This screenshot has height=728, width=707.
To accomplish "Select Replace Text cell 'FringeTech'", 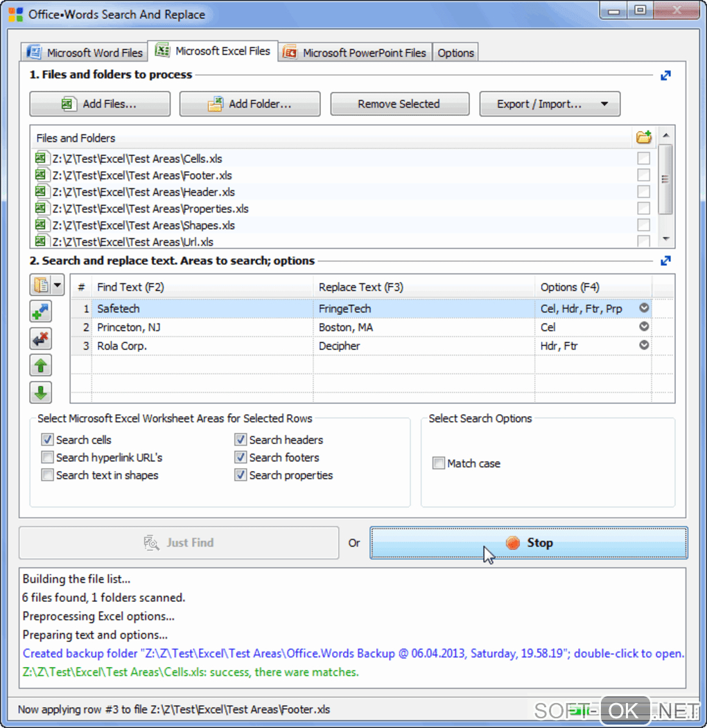I will pos(424,309).
